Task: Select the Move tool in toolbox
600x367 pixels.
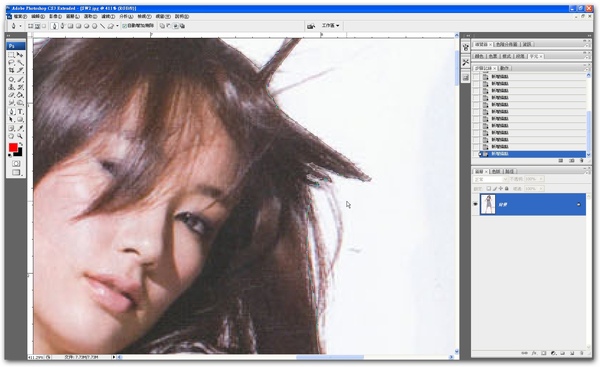Action: [20, 55]
